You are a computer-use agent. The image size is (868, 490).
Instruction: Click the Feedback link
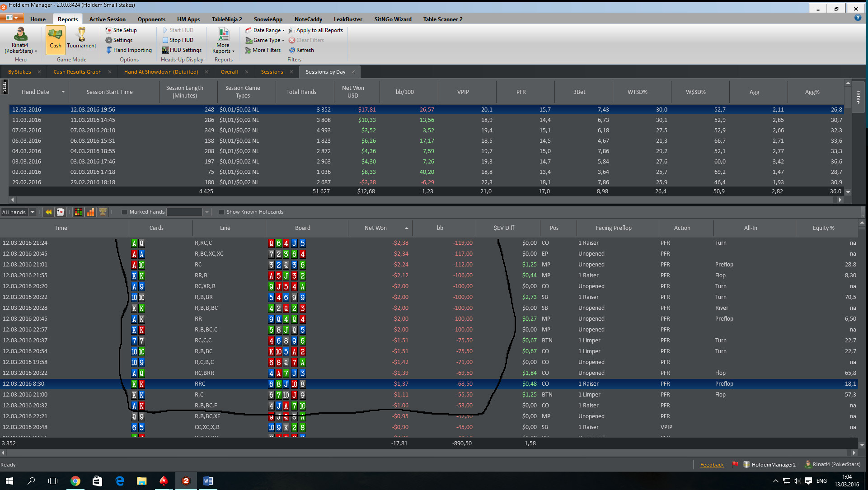coord(712,465)
